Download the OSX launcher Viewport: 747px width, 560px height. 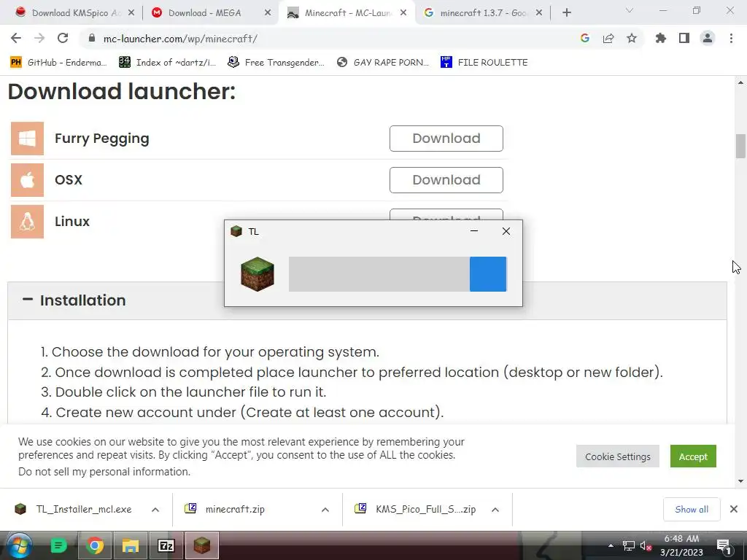coord(446,180)
